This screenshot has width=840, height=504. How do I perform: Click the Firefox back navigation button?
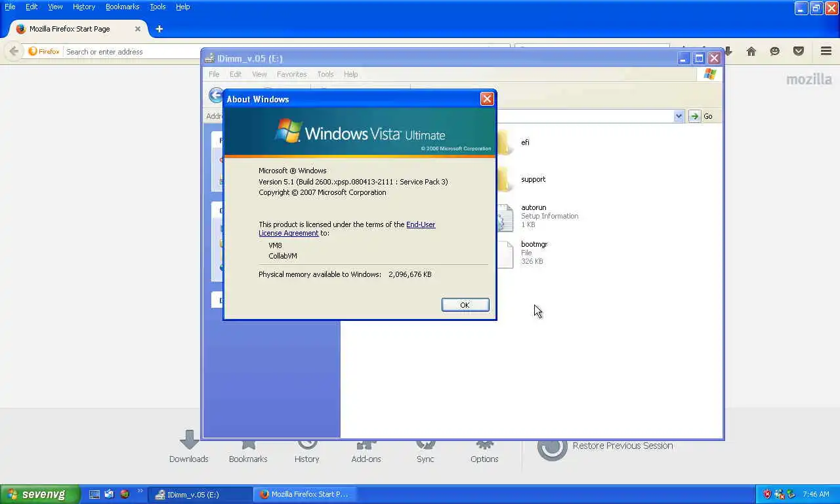pyautogui.click(x=14, y=51)
